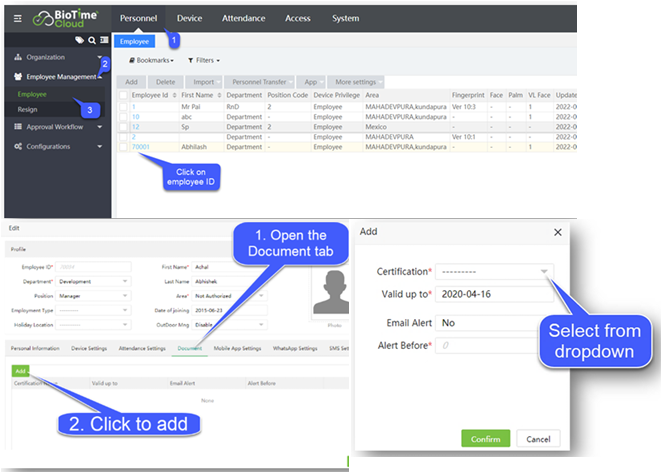This screenshot has height=472, width=663.
Task: Select Resign in the sidebar
Action: pyautogui.click(x=28, y=108)
